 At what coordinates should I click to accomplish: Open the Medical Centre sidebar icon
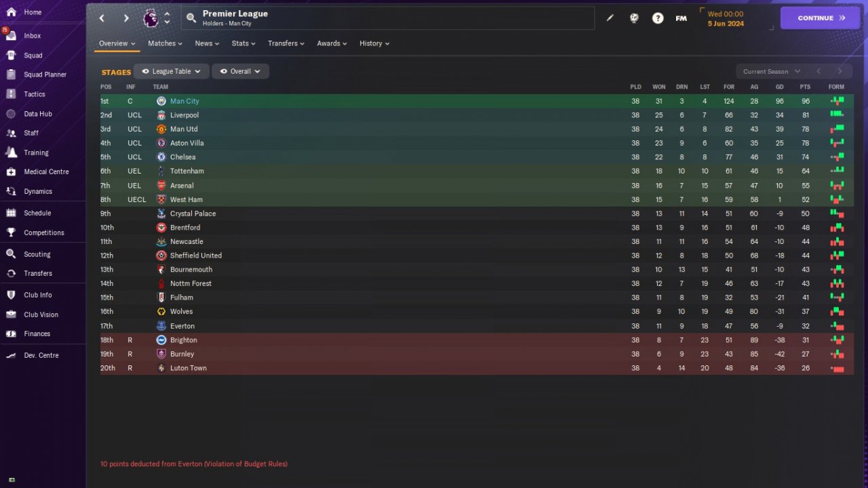(11, 172)
